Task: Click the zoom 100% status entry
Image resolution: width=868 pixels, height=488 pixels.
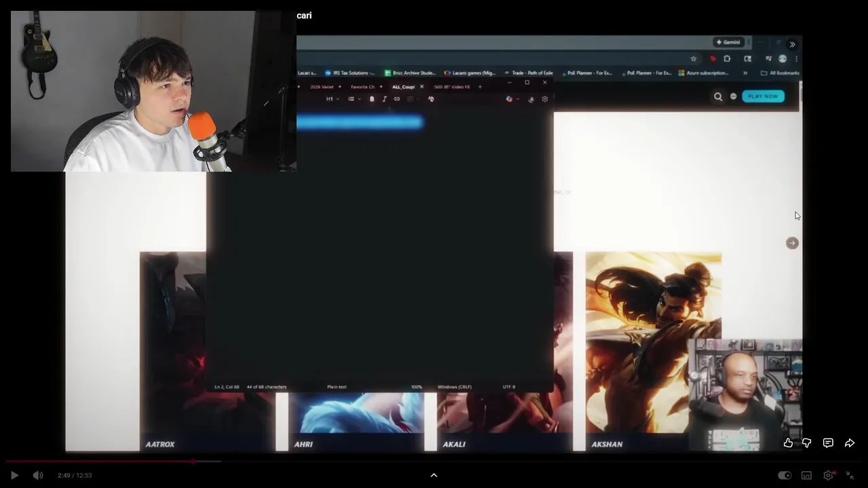Action: 416,387
